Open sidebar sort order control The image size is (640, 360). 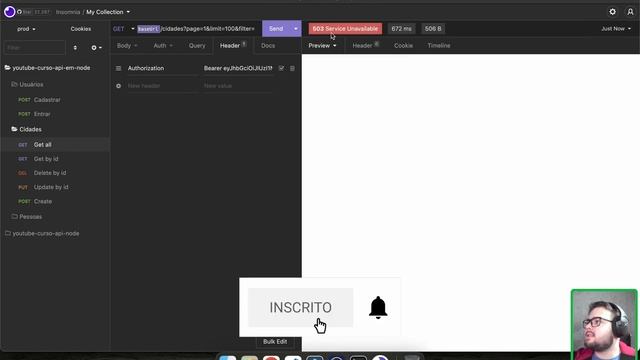click(x=75, y=48)
